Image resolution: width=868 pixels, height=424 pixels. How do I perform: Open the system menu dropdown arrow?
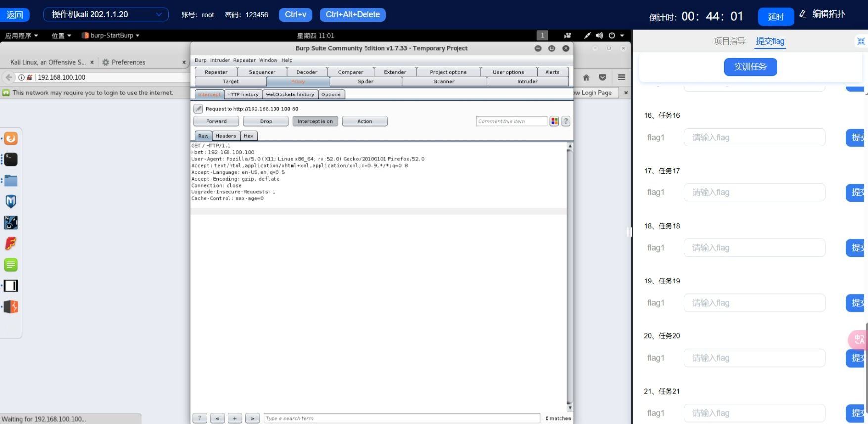(622, 36)
